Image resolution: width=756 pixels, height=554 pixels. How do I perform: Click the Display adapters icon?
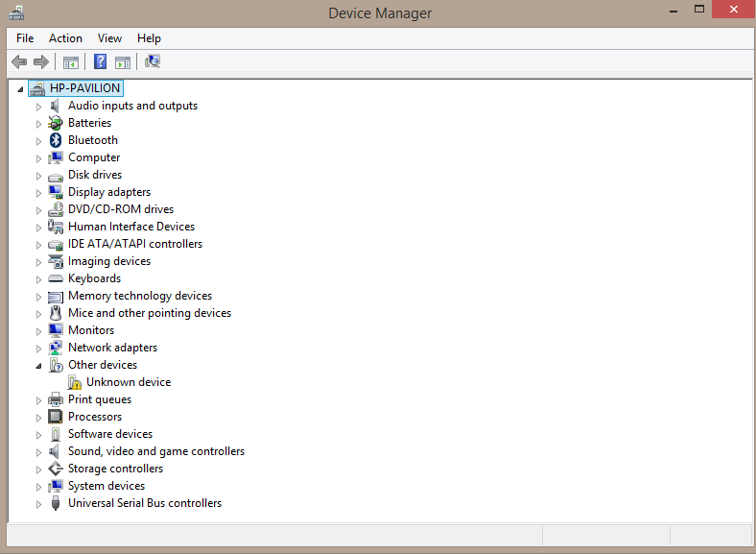pyautogui.click(x=56, y=192)
